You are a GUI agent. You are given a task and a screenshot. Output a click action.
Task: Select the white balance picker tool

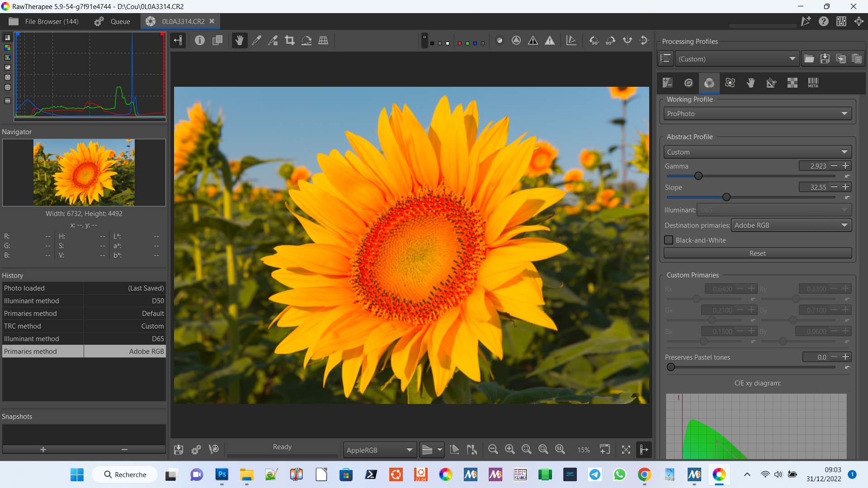[256, 41]
